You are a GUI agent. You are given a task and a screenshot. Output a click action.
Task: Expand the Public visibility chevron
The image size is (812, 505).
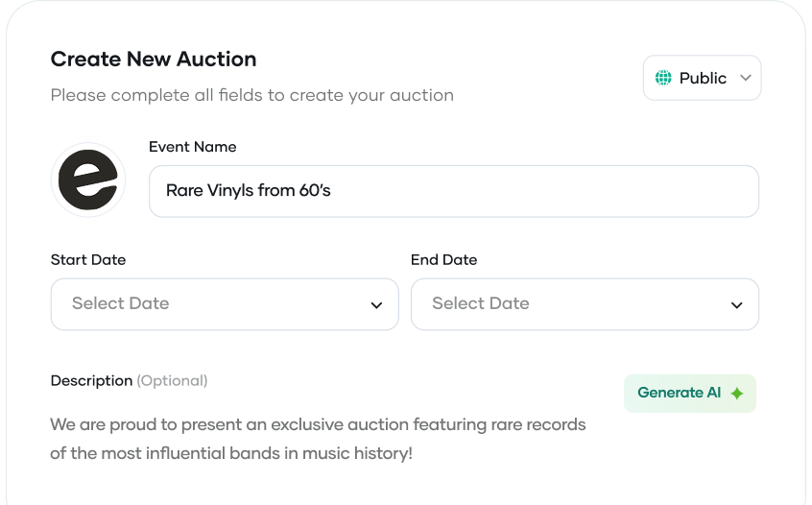(x=746, y=78)
